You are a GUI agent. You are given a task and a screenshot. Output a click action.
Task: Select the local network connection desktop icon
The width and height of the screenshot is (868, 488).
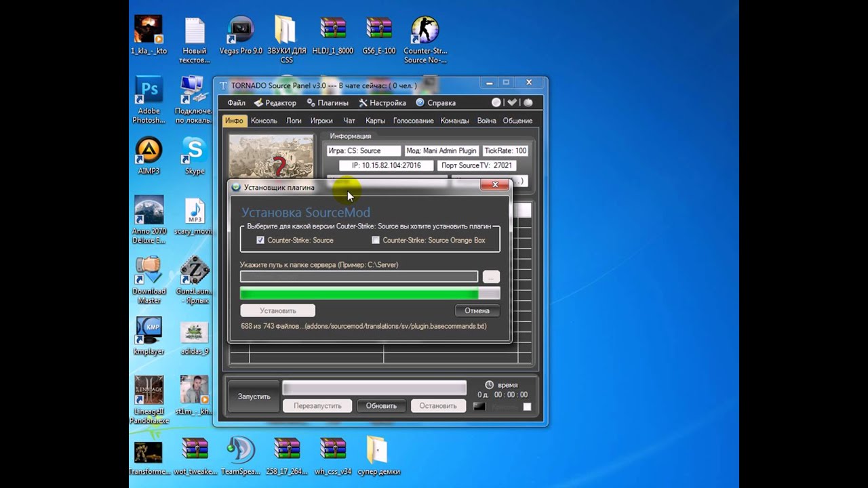point(194,100)
